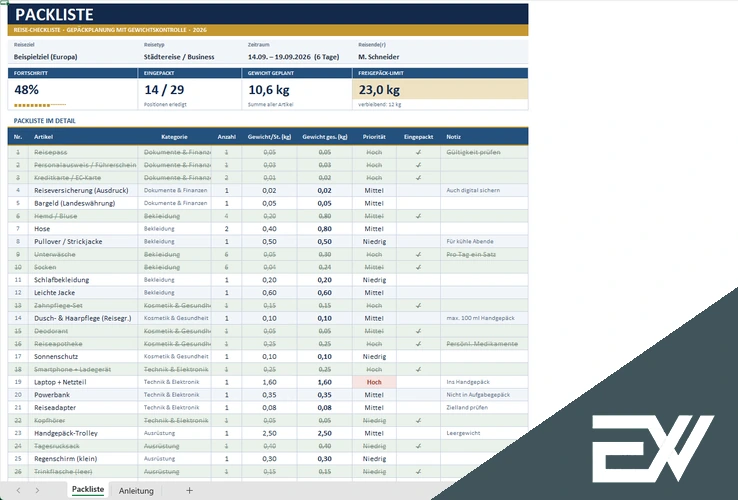Click the PACKLISTE IM DETAIL section heading
The image size is (738, 500).
pyautogui.click(x=44, y=121)
